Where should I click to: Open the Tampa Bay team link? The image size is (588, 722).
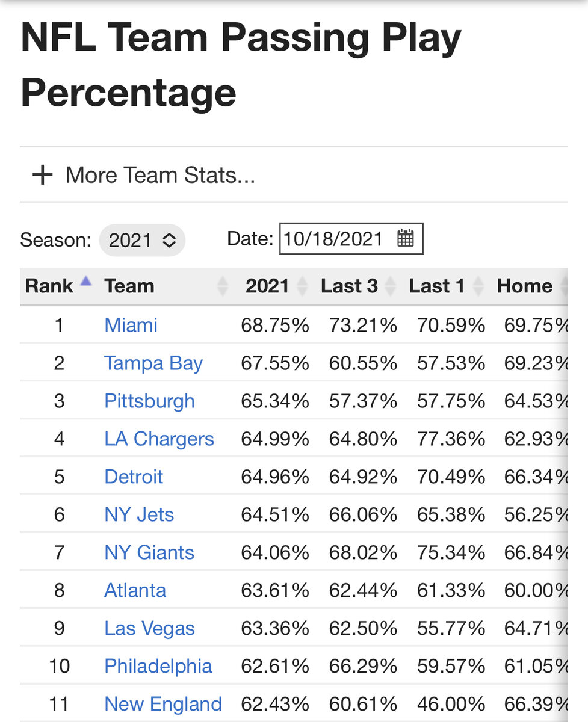click(153, 363)
